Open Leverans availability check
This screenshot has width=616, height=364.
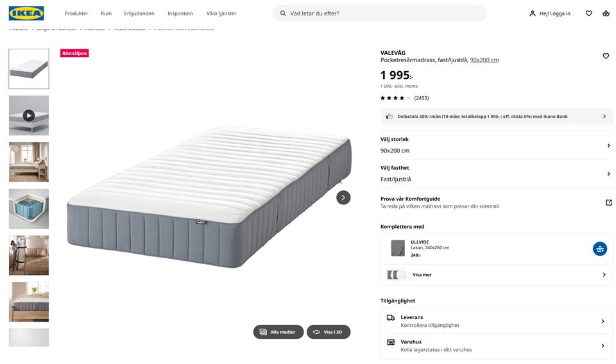[x=496, y=321]
